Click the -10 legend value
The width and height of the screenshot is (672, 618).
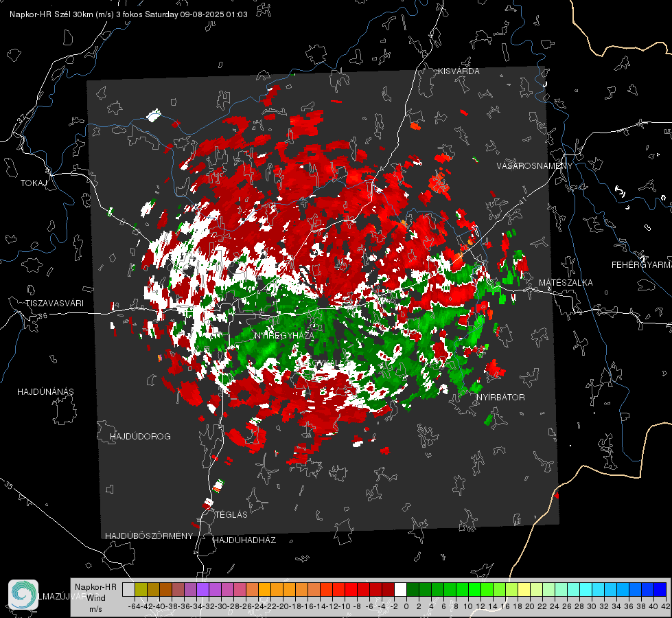344,606
